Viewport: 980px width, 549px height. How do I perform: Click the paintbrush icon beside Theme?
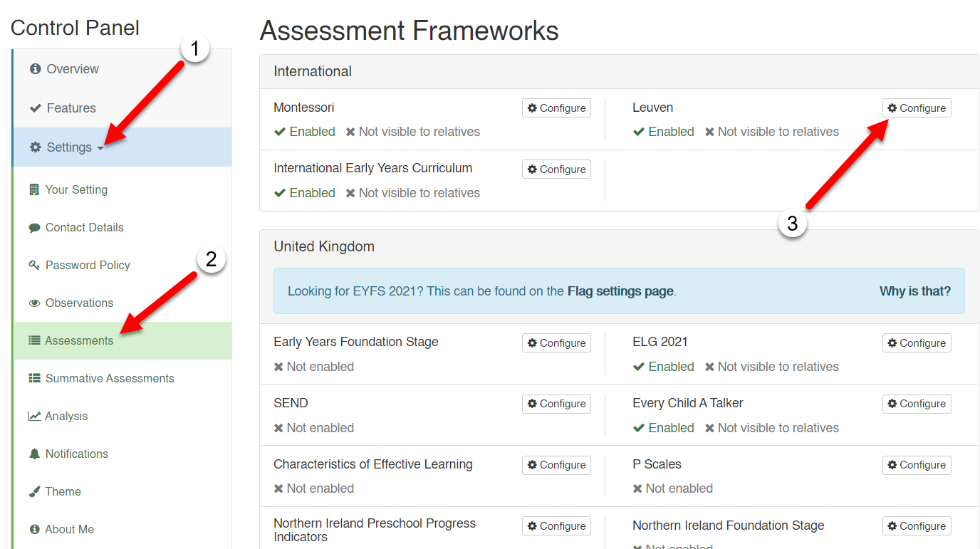(34, 491)
